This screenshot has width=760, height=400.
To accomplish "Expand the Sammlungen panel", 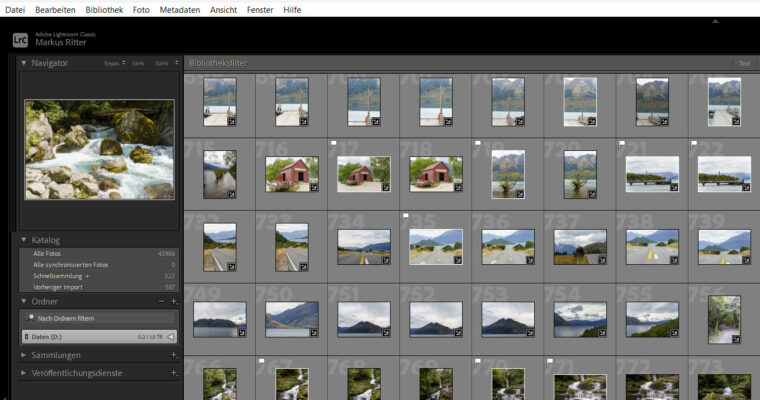I will coord(24,355).
